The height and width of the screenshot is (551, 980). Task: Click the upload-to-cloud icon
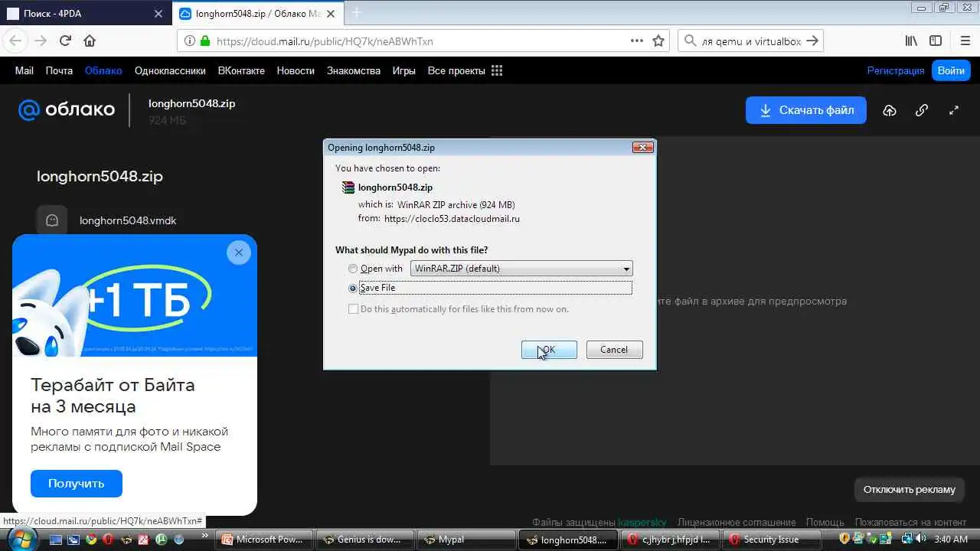890,110
